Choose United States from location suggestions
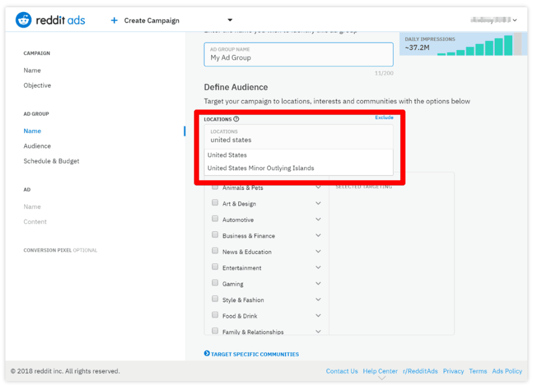The width and height of the screenshot is (534, 392). coord(299,155)
